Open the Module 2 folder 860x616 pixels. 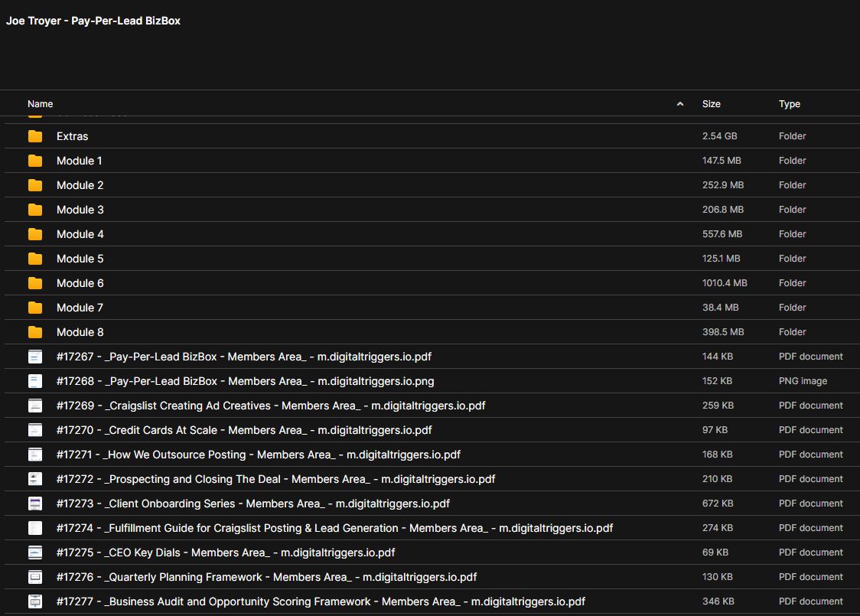click(x=80, y=185)
